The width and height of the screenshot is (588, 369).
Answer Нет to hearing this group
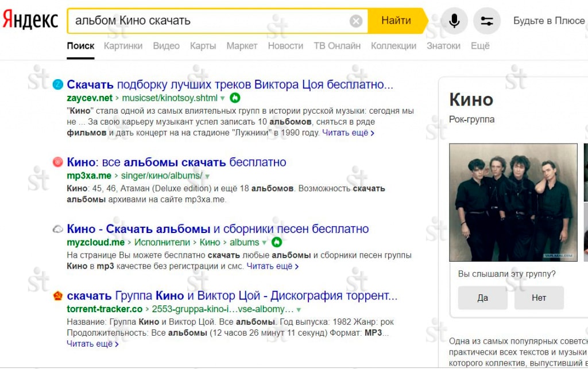coord(539,298)
